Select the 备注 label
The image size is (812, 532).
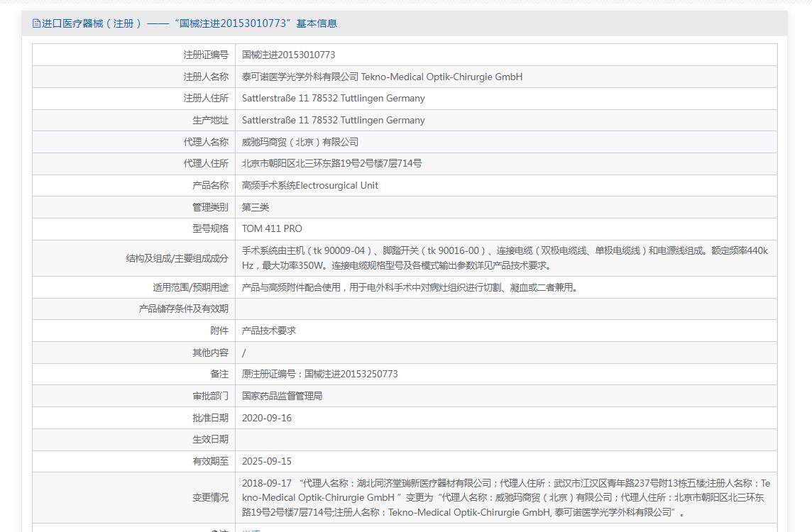click(x=219, y=374)
